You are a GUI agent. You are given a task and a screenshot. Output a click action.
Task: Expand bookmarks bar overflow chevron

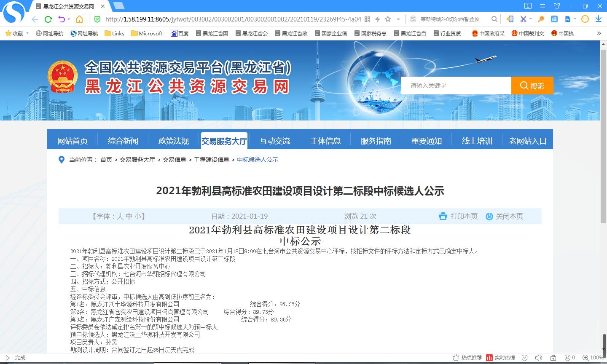click(x=599, y=33)
